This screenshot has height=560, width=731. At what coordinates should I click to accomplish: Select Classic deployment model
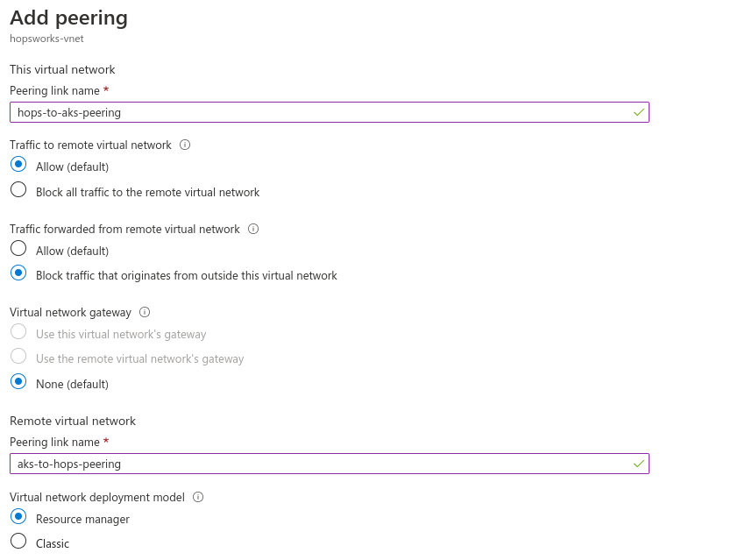click(x=18, y=542)
